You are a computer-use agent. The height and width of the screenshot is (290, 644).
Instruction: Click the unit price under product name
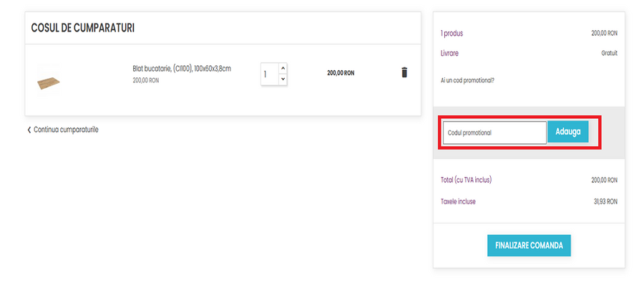[x=146, y=80]
